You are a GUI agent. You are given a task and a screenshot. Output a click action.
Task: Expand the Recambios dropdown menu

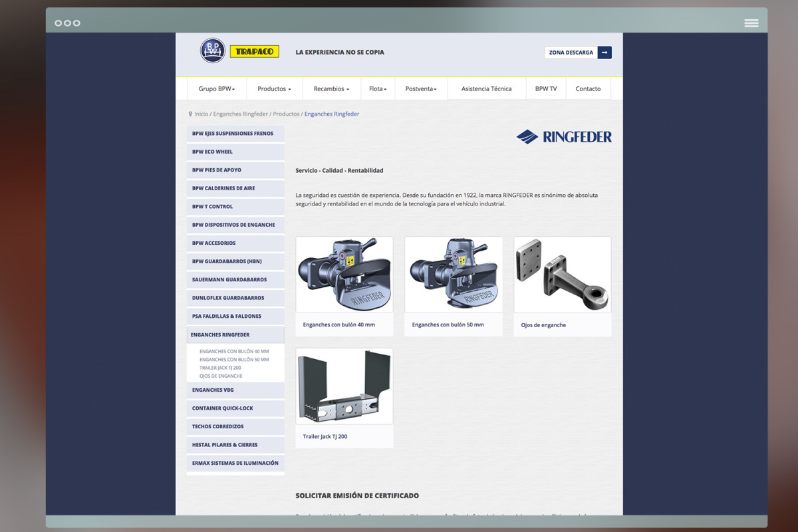coord(331,88)
